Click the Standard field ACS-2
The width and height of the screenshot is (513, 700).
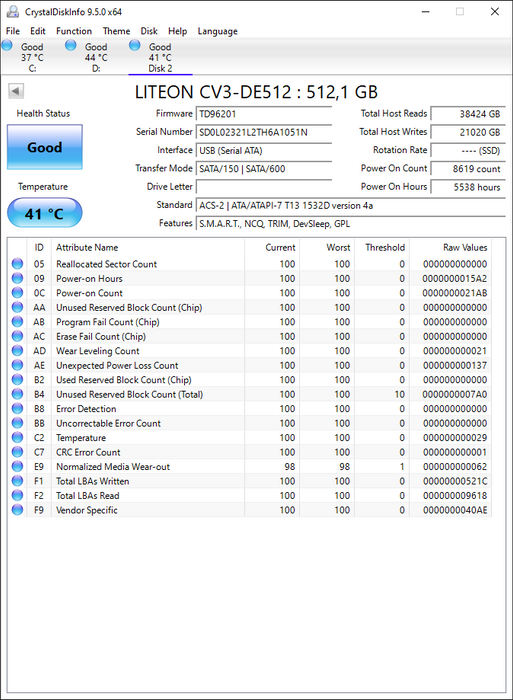350,205
